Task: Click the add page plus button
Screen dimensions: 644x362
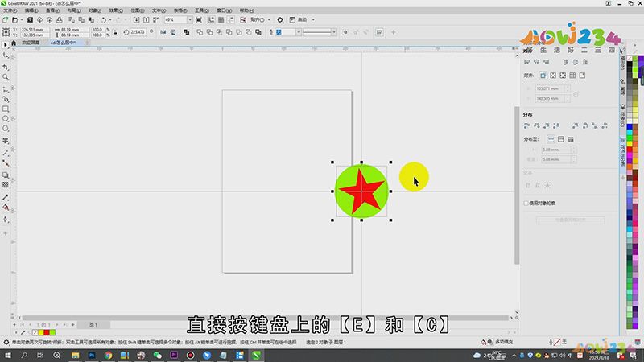Action: (73, 325)
